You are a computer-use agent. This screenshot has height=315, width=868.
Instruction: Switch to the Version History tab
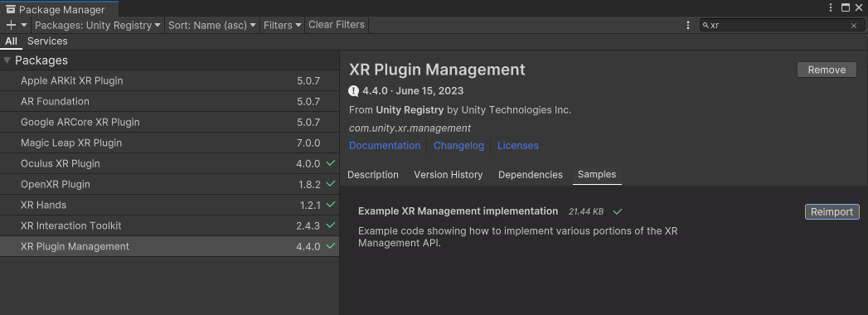[x=448, y=175]
